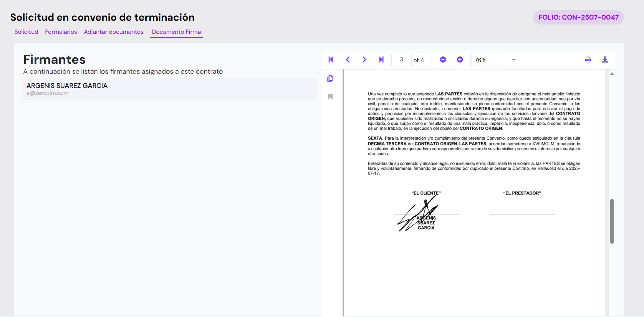This screenshot has width=644, height=317.
Task: Print the signed document
Action: 588,59
